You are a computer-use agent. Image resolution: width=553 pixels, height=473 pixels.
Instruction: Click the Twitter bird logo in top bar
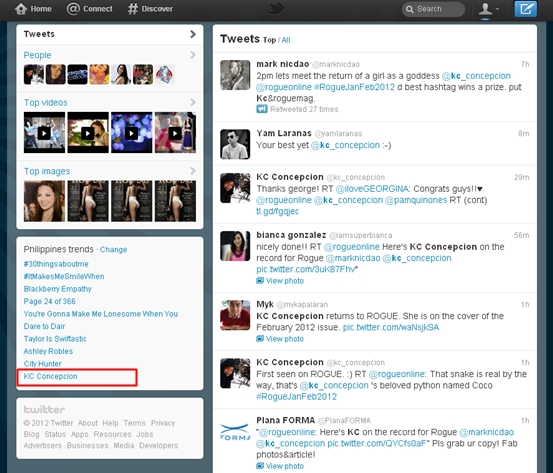[276, 8]
